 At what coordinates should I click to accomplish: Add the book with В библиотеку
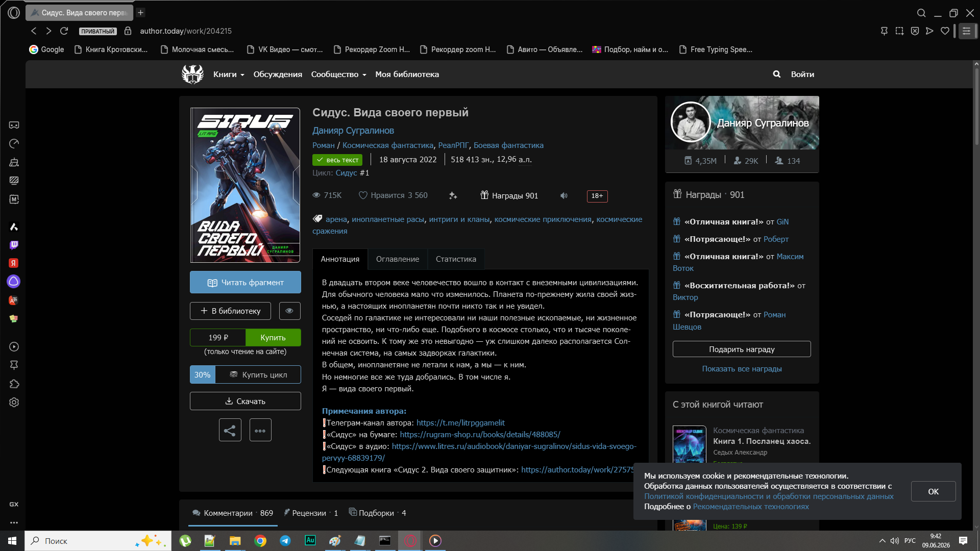[231, 311]
